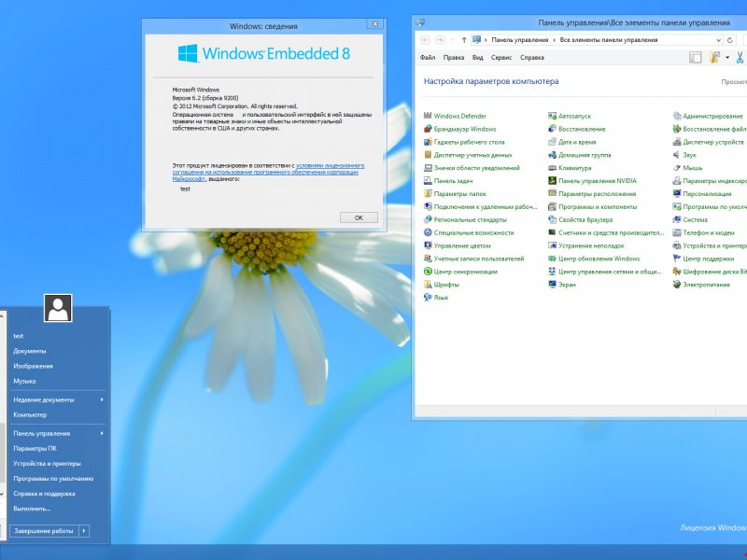Select Параметры ПК in Start menu

(35, 449)
